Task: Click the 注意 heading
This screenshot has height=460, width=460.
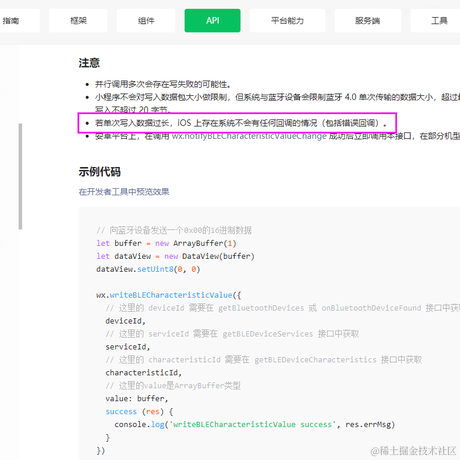Action: pos(89,63)
